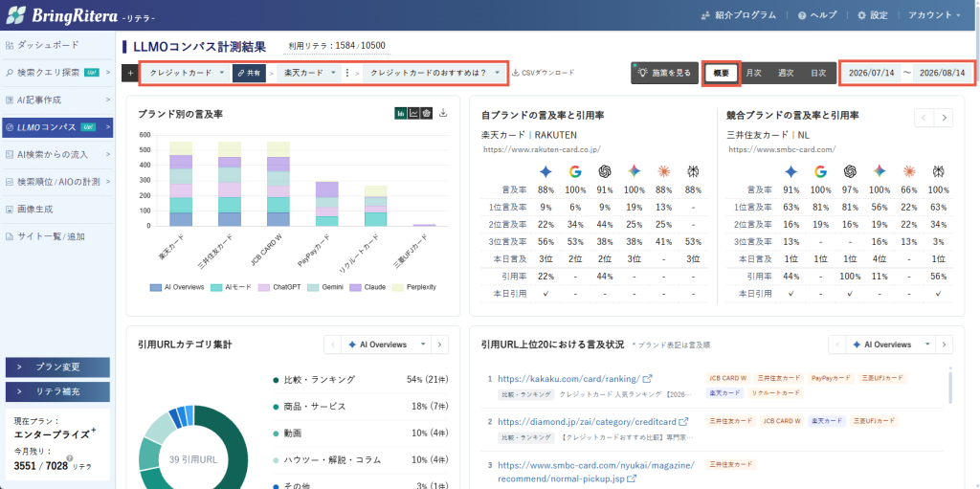980x489 pixels.
Task: Click Perplexity icon in 楽天カード table
Action: [692, 171]
